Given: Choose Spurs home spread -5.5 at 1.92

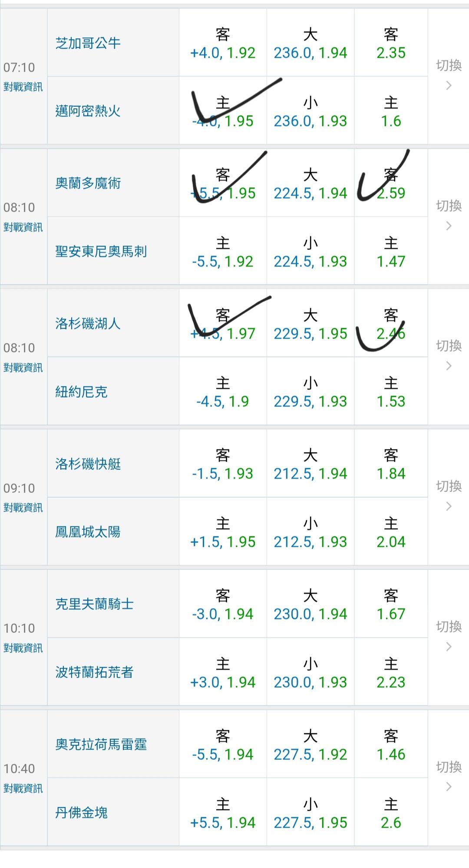Looking at the screenshot, I should click(223, 253).
